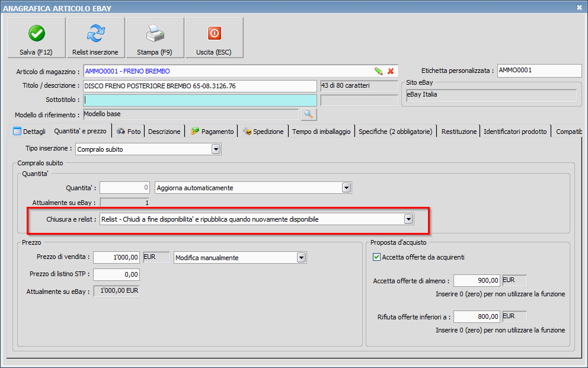The width and height of the screenshot is (588, 368).
Task: Open the Foto tab
Action: pos(128,132)
